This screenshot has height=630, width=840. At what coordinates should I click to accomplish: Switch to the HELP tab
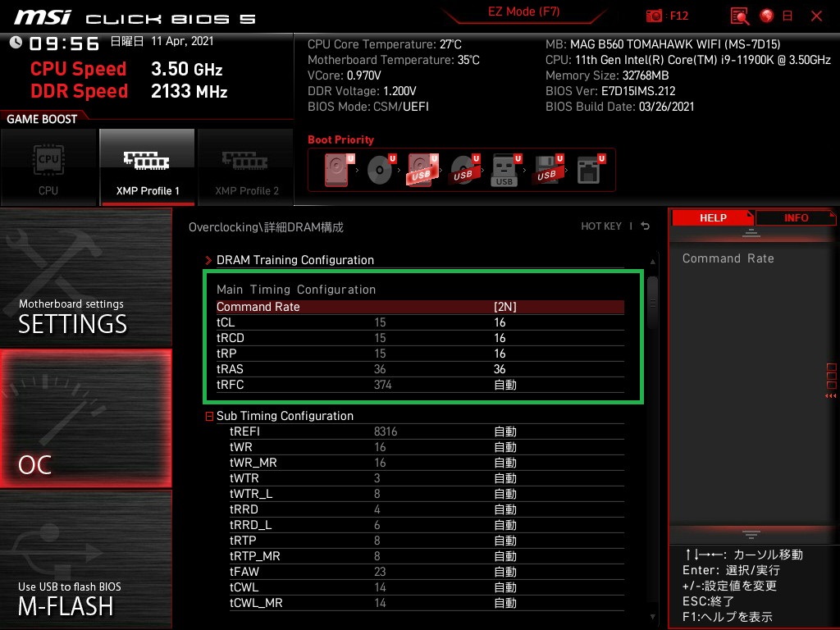pos(713,218)
